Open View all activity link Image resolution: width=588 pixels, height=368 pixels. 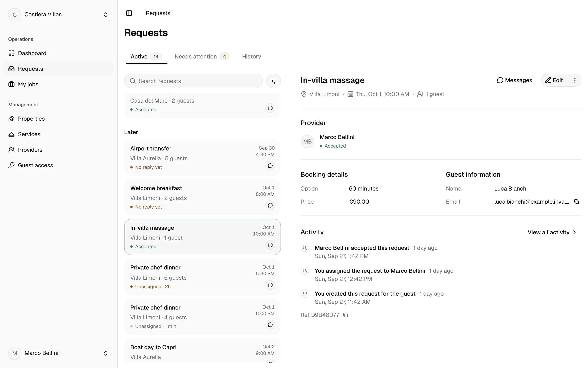[x=551, y=232]
